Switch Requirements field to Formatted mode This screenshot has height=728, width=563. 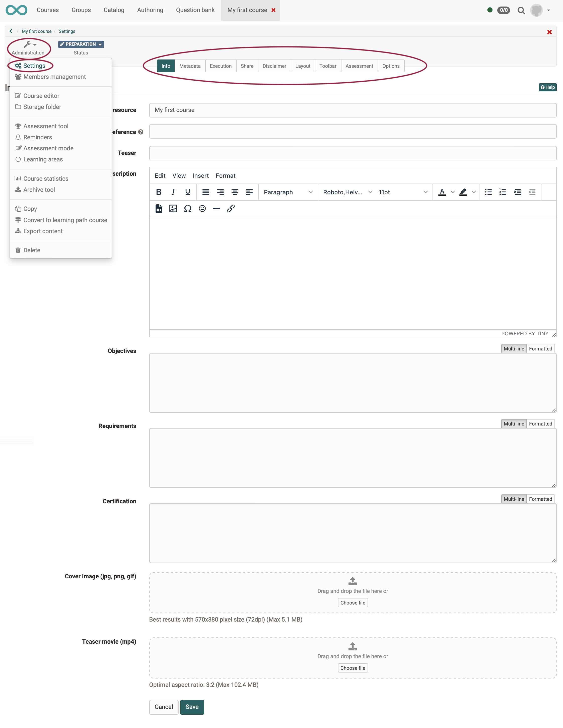coord(540,424)
